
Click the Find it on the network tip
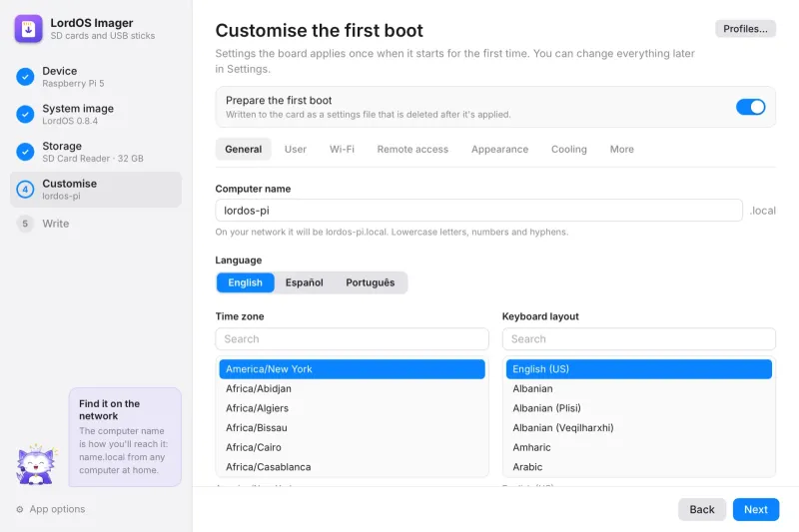coord(125,437)
